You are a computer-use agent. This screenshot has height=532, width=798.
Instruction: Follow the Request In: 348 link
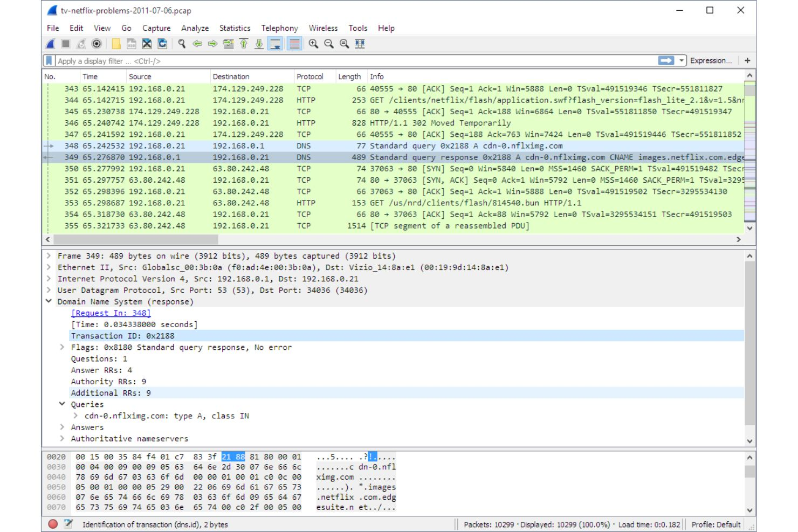pyautogui.click(x=111, y=313)
